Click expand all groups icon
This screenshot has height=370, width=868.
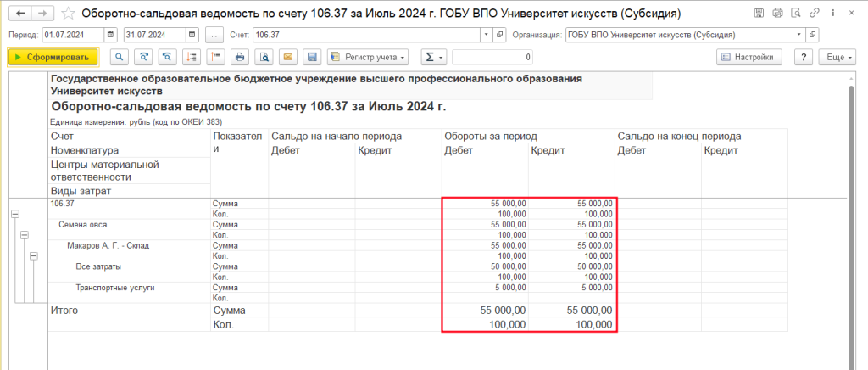click(x=192, y=57)
